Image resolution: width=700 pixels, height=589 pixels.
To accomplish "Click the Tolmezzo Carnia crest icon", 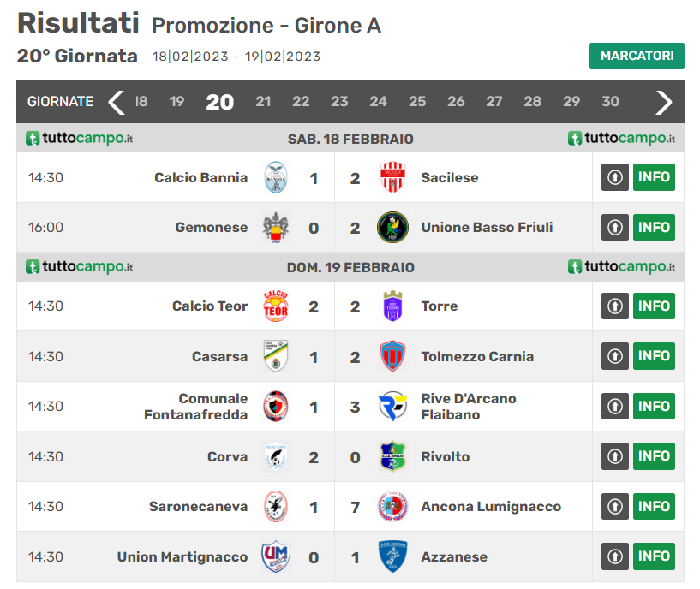I will pos(392,357).
